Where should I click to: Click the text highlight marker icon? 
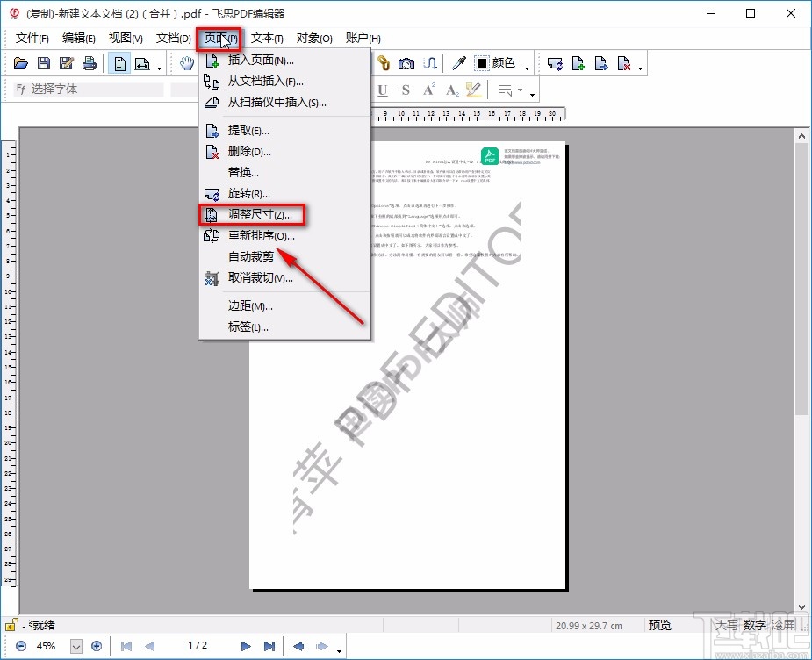(473, 90)
